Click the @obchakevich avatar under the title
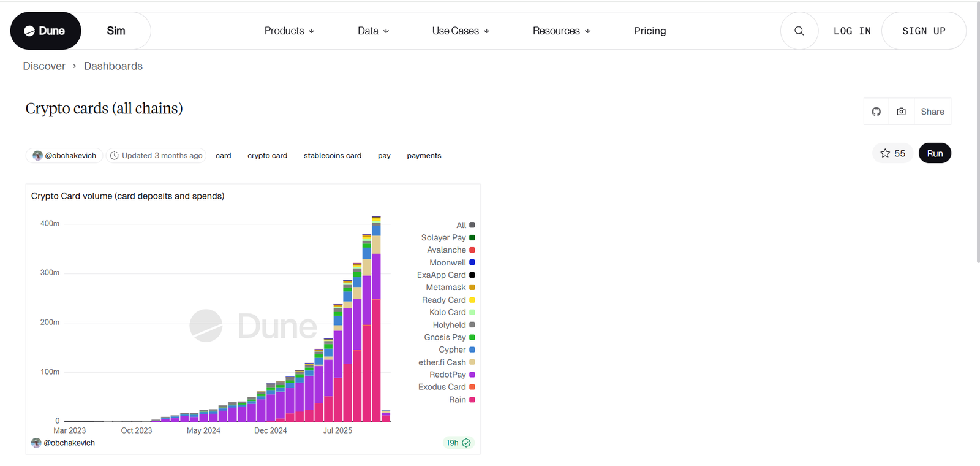This screenshot has width=980, height=466. (x=38, y=156)
